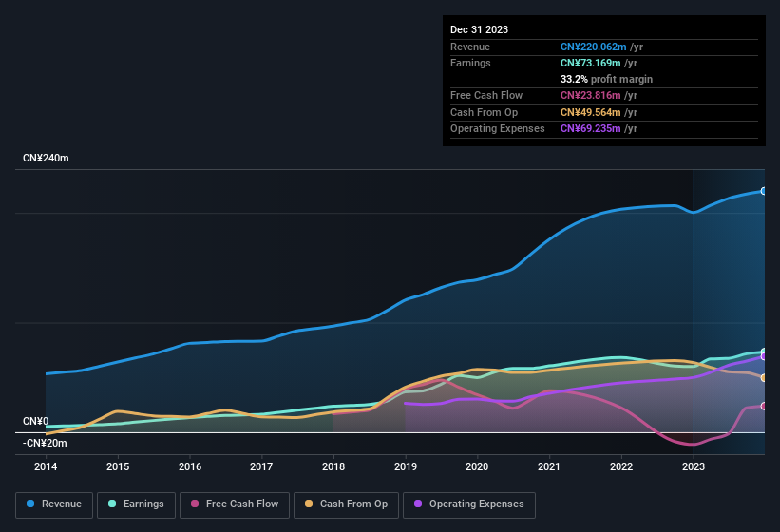
Task: Click the Cash From Op label in tooltip
Action: click(484, 112)
